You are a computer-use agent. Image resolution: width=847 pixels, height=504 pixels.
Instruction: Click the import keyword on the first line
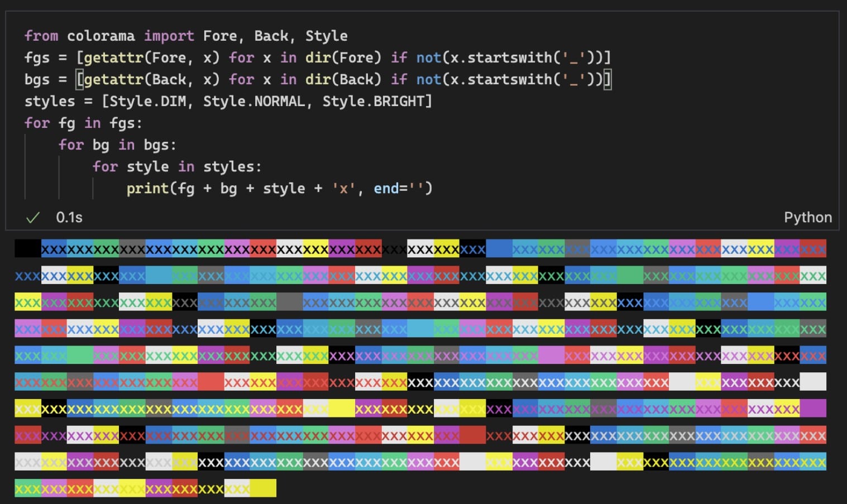point(169,36)
